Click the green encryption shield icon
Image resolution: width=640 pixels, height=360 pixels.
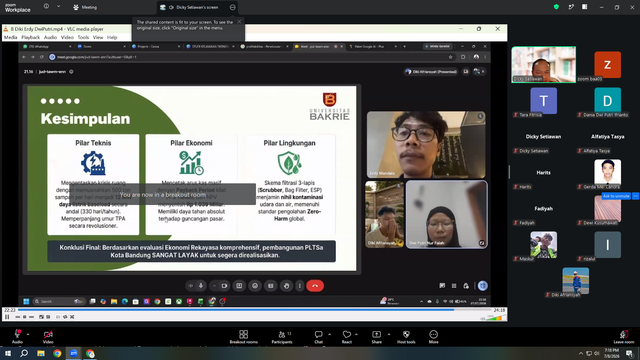(556, 7)
